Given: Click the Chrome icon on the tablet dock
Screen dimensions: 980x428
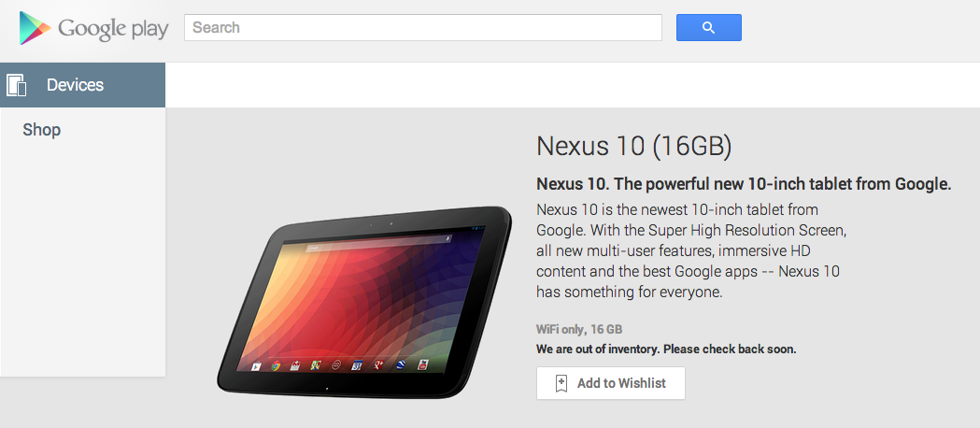Looking at the screenshot, I should click(x=276, y=365).
